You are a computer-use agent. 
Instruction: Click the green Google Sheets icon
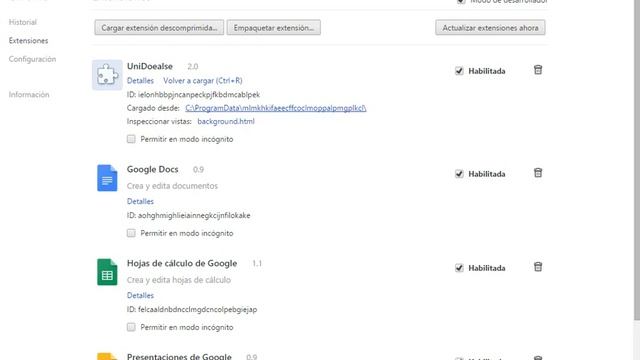(x=107, y=272)
